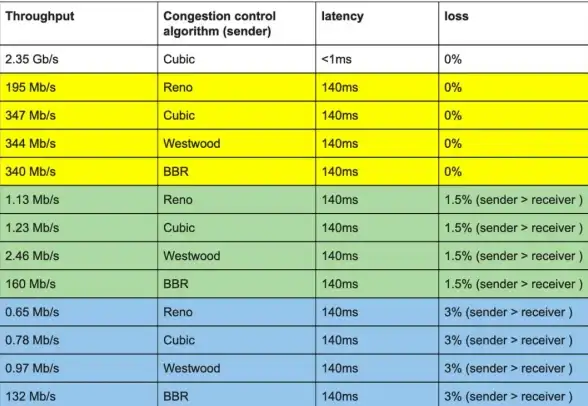Select the 195 Mb/s yellow cell
588x406 pixels.
[x=79, y=87]
